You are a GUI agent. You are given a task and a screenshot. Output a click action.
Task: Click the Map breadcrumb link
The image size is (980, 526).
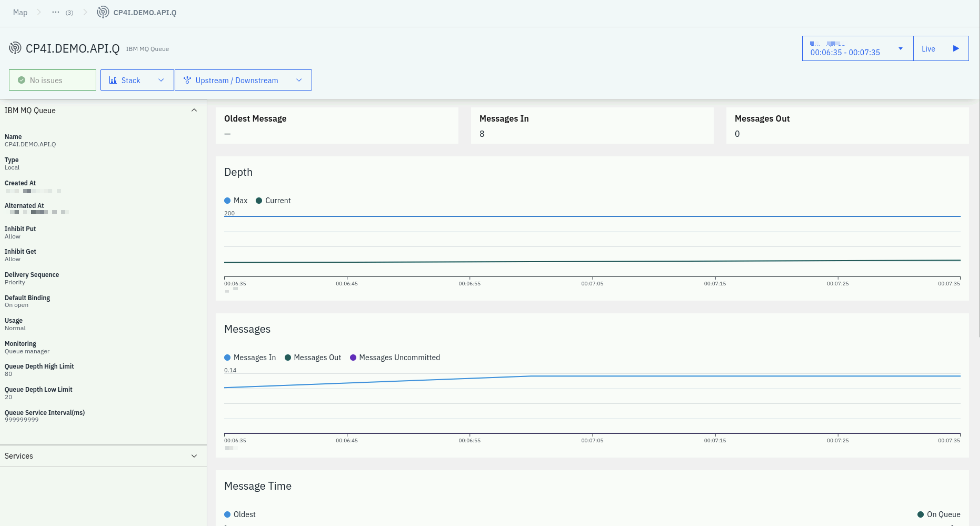click(x=20, y=12)
